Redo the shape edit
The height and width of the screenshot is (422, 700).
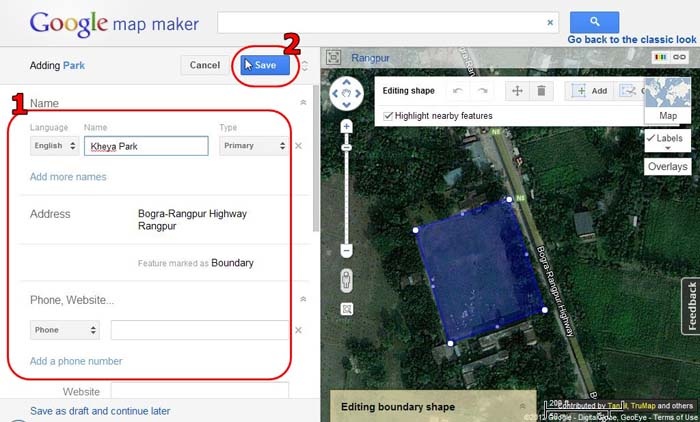[x=483, y=91]
